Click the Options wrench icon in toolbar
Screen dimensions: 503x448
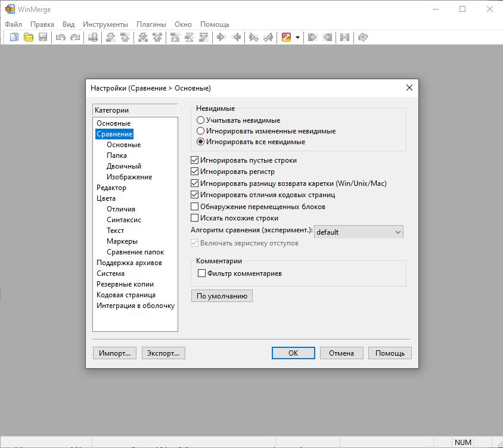pyautogui.click(x=286, y=38)
